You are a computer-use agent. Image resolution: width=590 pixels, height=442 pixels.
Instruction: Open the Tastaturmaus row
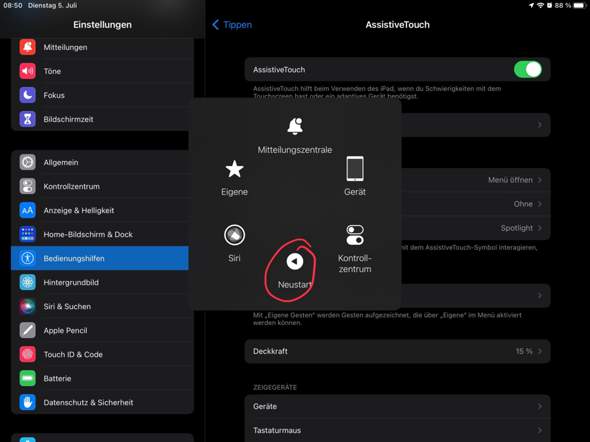tap(397, 430)
